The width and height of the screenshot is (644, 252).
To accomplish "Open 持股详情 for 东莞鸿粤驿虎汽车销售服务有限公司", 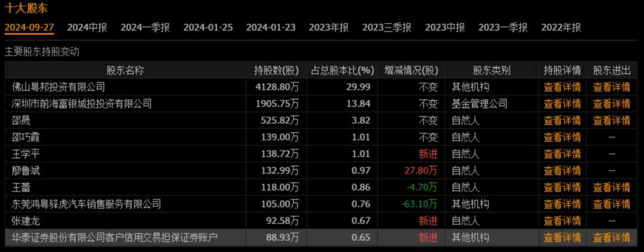I will 562,204.
